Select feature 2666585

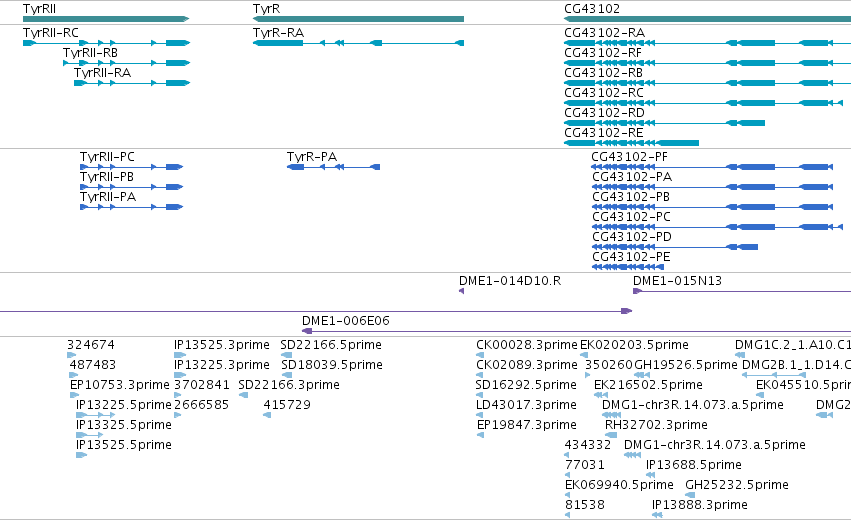coord(177,415)
